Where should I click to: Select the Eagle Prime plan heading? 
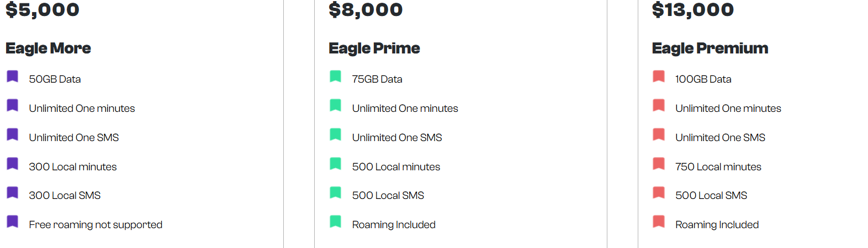(x=374, y=48)
